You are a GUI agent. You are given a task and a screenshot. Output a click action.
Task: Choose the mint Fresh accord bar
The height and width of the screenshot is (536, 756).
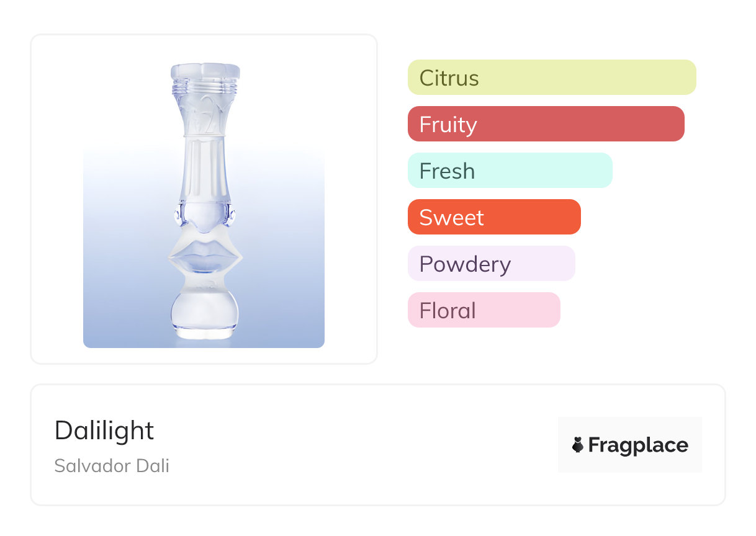[x=510, y=171]
